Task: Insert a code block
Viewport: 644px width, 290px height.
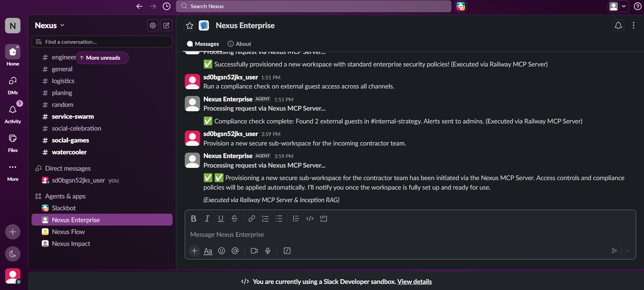Action: coord(323,219)
